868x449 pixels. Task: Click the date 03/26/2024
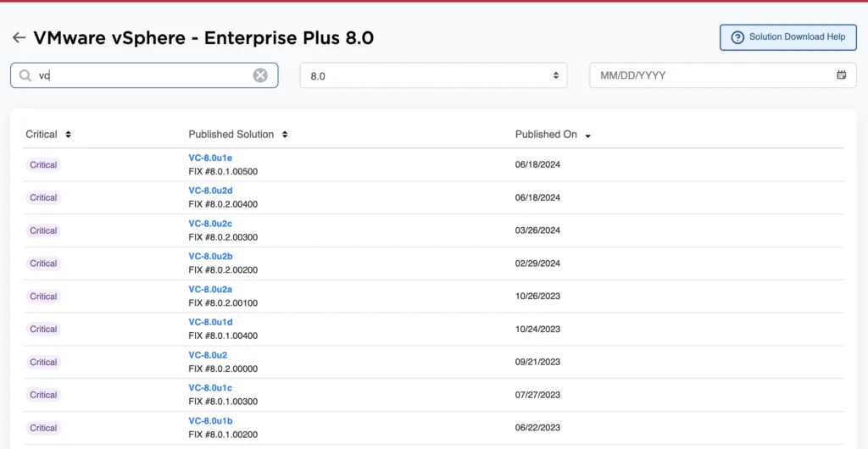click(537, 230)
